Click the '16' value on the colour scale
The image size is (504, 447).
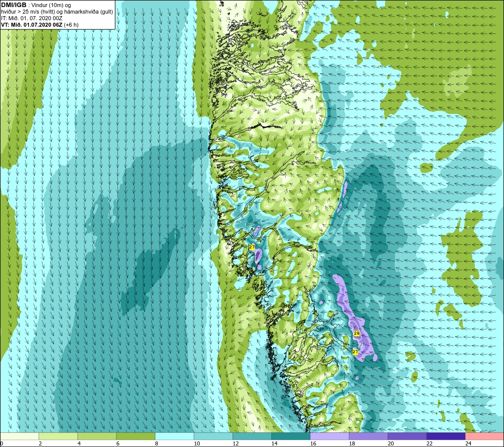(x=313, y=443)
